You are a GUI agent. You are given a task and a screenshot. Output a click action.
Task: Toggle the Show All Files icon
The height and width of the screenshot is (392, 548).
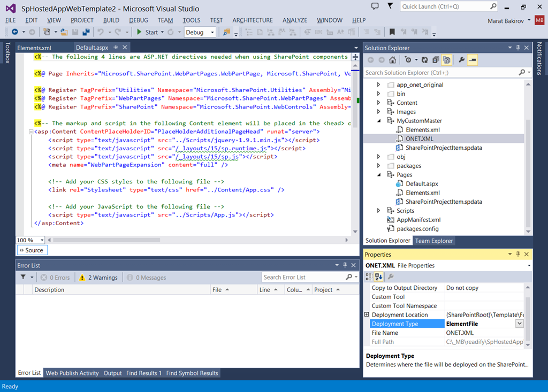[x=447, y=60]
